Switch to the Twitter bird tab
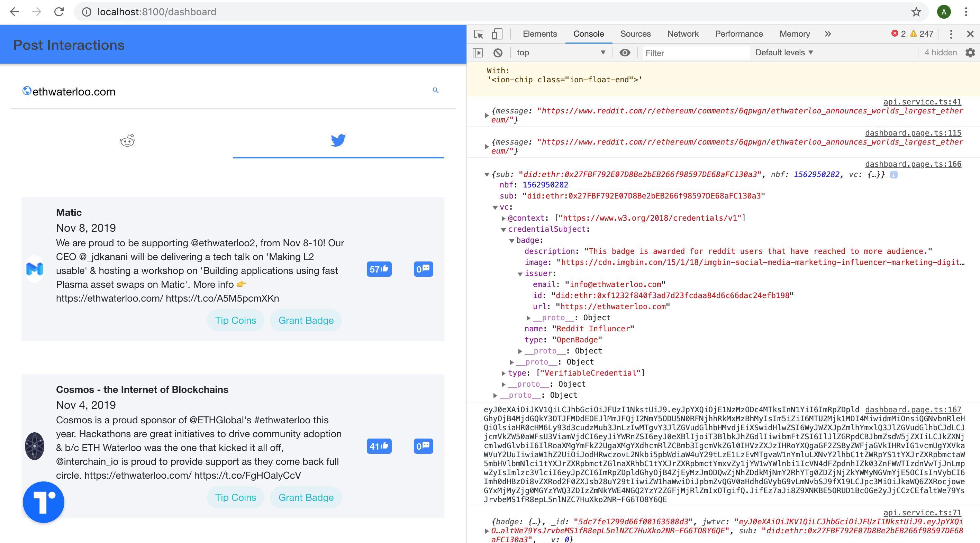This screenshot has height=543, width=980. tap(338, 140)
